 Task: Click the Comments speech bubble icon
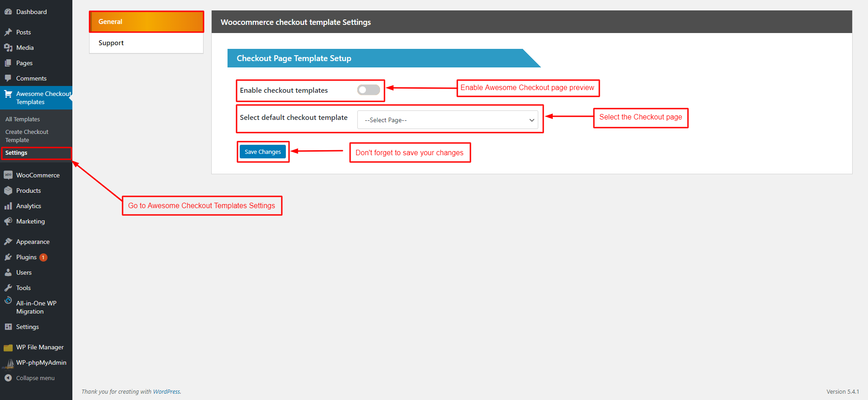point(8,78)
